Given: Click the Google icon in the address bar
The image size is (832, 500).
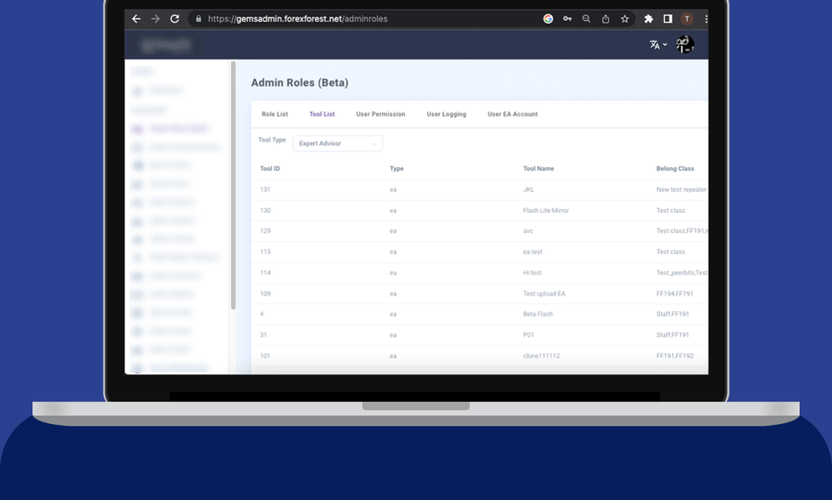Looking at the screenshot, I should (x=548, y=19).
